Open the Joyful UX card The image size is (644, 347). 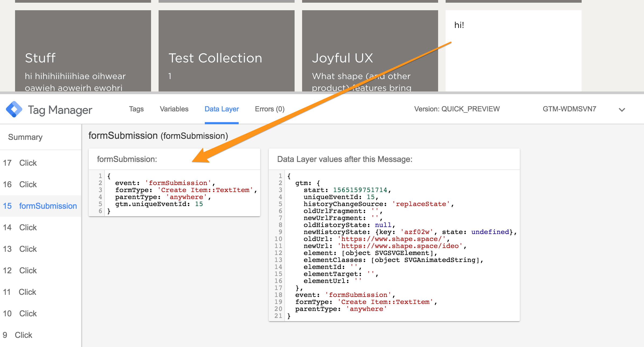pyautogui.click(x=370, y=48)
